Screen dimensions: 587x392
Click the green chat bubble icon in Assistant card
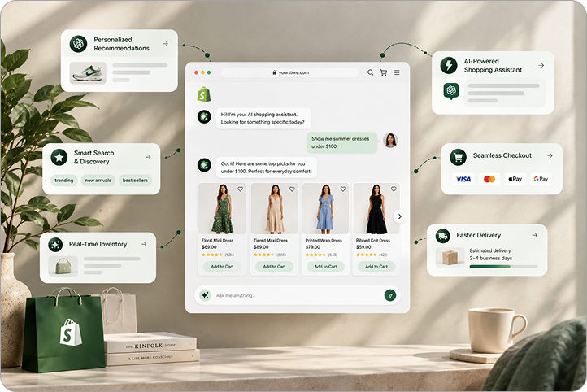451,91
